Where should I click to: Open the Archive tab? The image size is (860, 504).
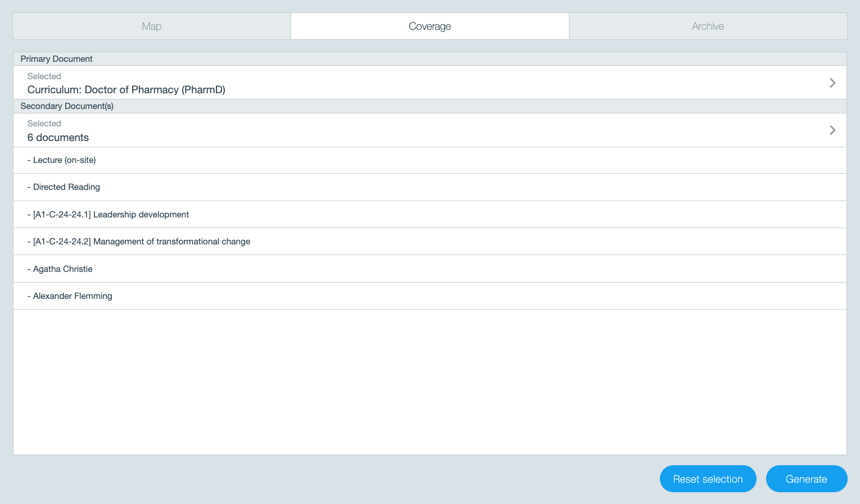click(x=708, y=26)
